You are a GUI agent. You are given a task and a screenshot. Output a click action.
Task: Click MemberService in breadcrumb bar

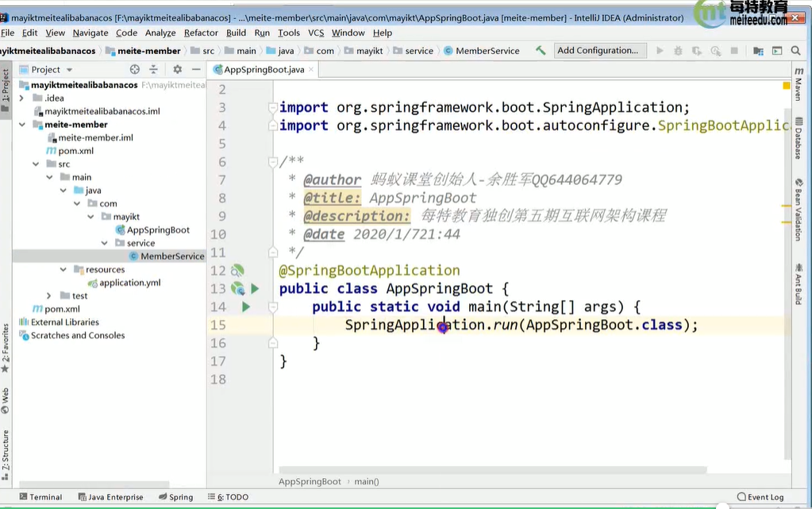click(482, 51)
